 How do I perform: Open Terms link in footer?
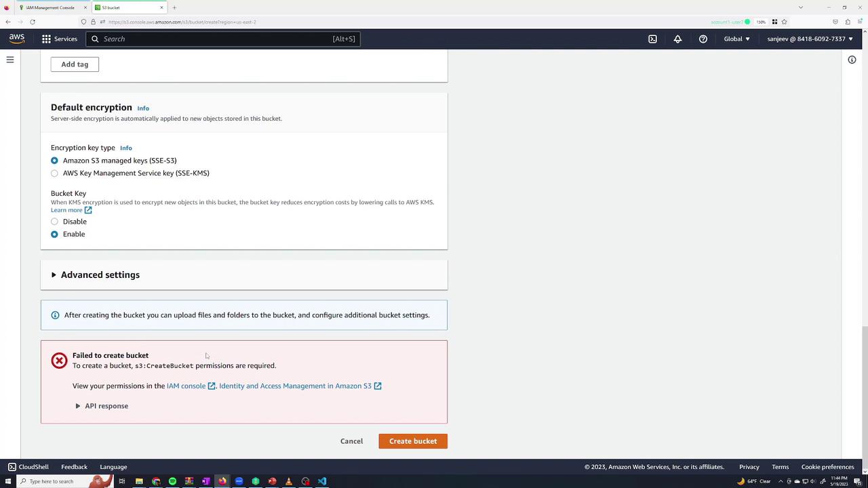tap(781, 467)
